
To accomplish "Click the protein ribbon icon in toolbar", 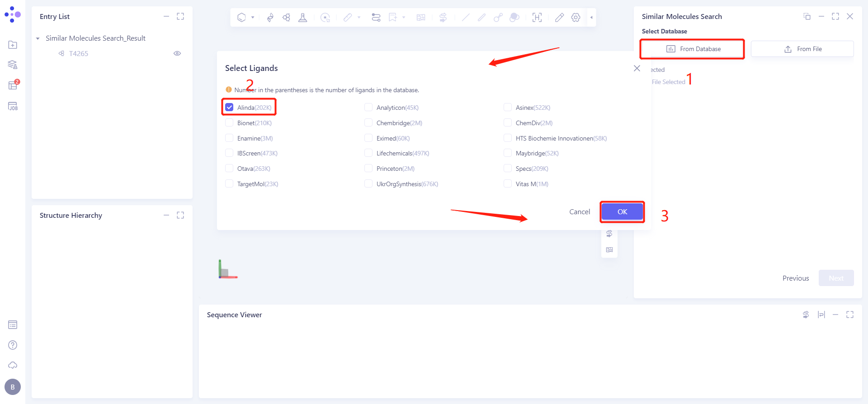I will pos(270,18).
